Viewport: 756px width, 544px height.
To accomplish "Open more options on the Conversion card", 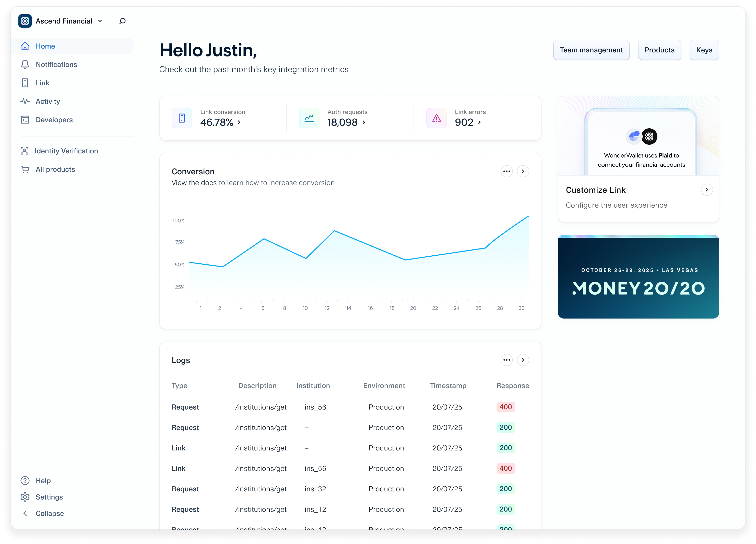I will click(x=506, y=171).
